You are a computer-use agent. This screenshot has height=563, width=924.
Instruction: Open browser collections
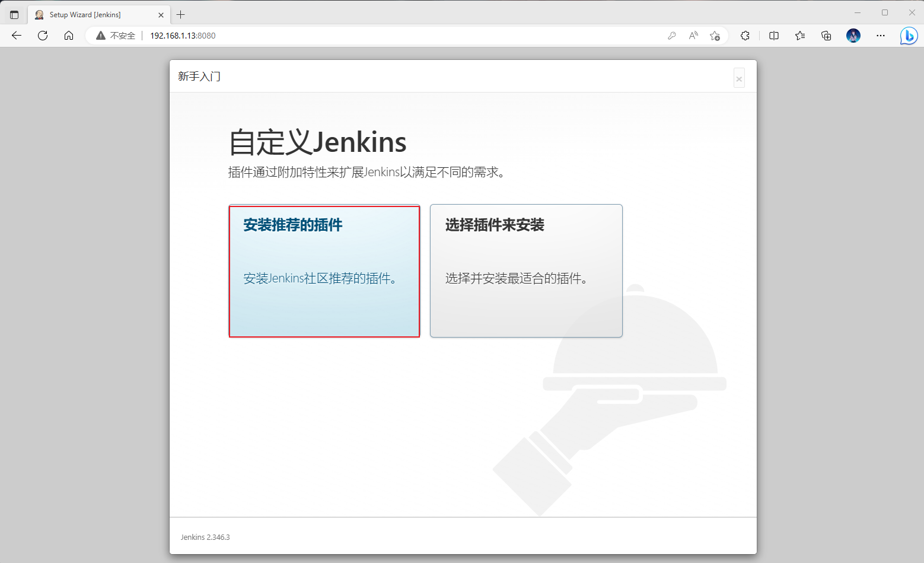(826, 36)
